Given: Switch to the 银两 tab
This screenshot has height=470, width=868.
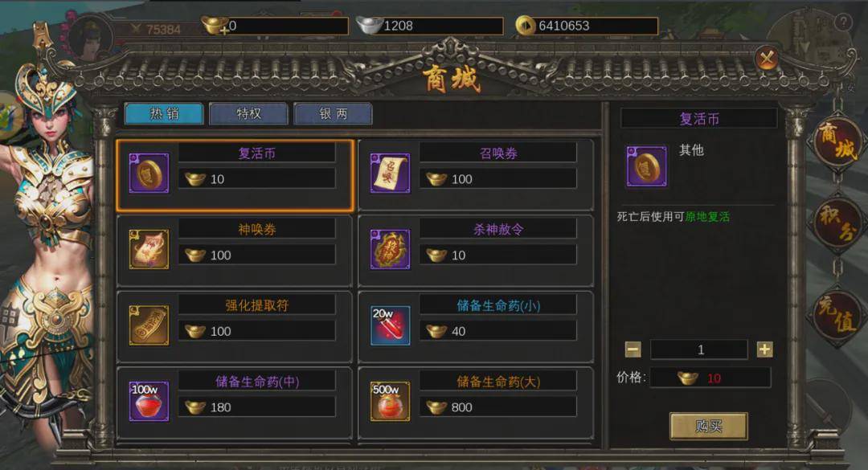Looking at the screenshot, I should pos(334,113).
